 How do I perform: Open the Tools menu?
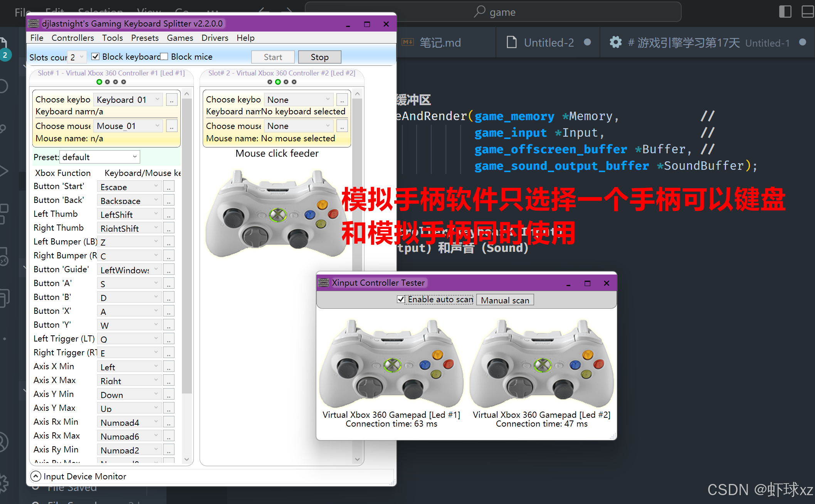112,38
